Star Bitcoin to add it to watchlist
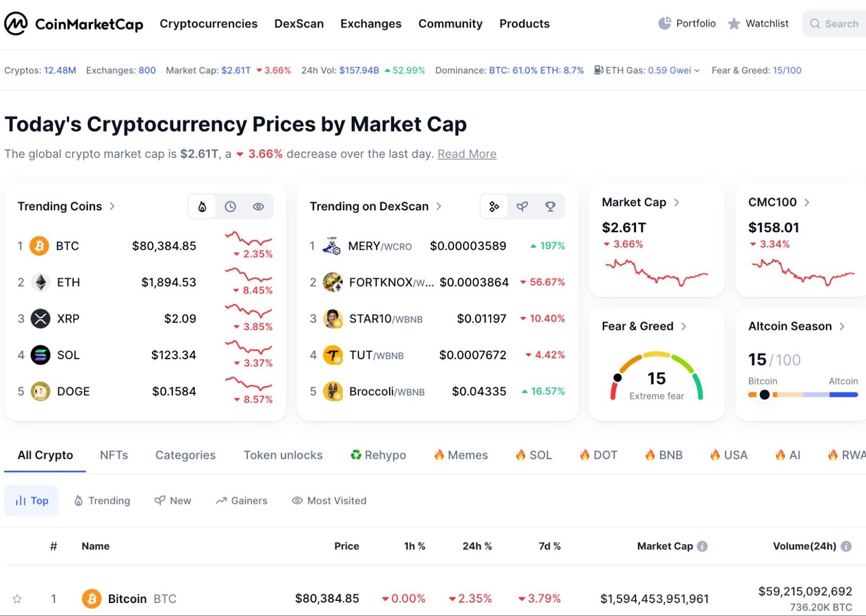This screenshot has height=616, width=866. (x=17, y=599)
